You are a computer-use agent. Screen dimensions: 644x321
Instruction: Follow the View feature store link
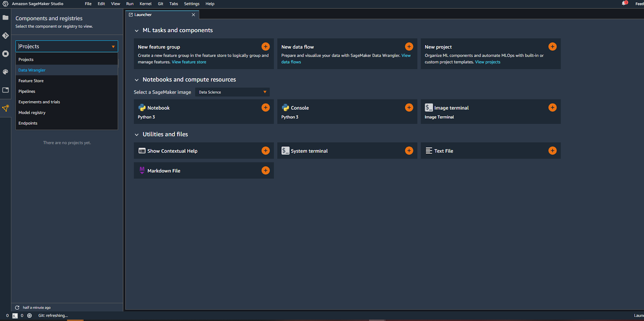click(189, 62)
